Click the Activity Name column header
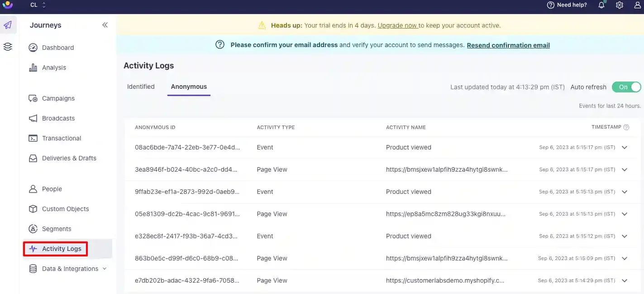 (406, 127)
